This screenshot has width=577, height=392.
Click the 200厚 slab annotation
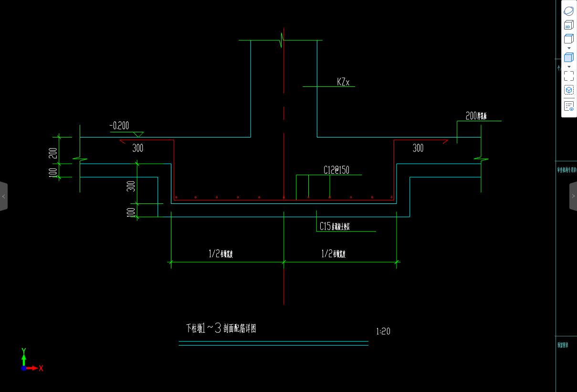tap(476, 116)
